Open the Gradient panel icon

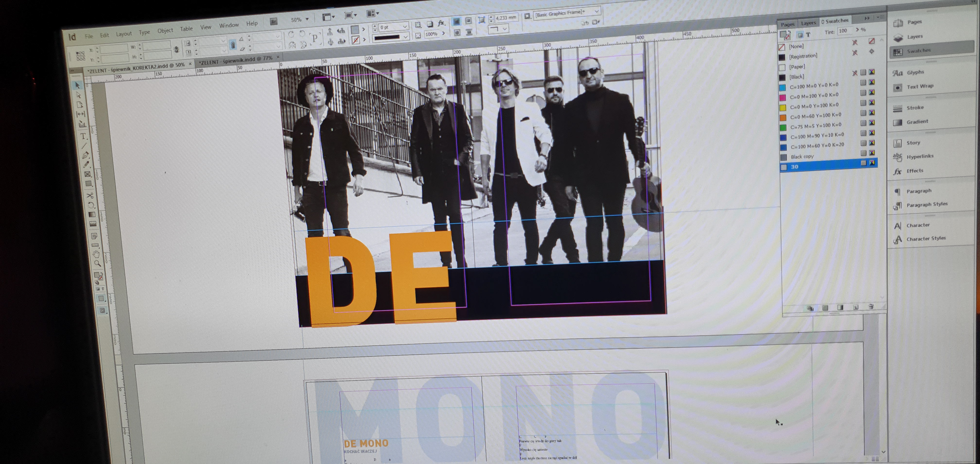pyautogui.click(x=898, y=123)
